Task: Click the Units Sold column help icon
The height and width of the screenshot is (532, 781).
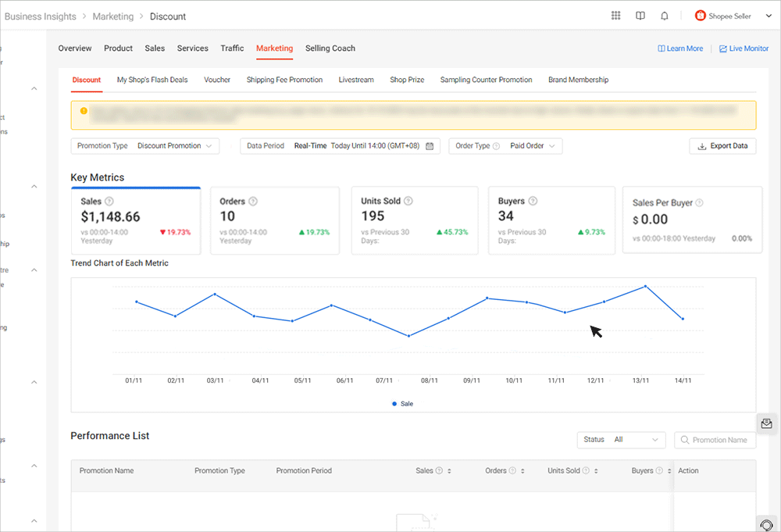Action: tap(586, 470)
